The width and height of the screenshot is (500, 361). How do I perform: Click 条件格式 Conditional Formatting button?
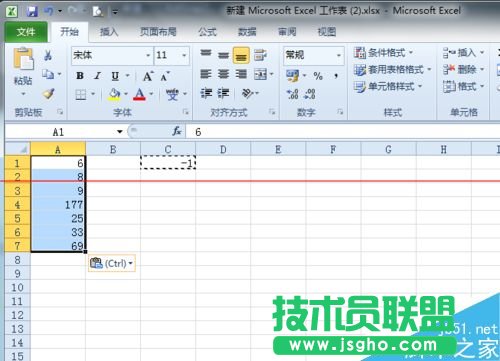(383, 53)
